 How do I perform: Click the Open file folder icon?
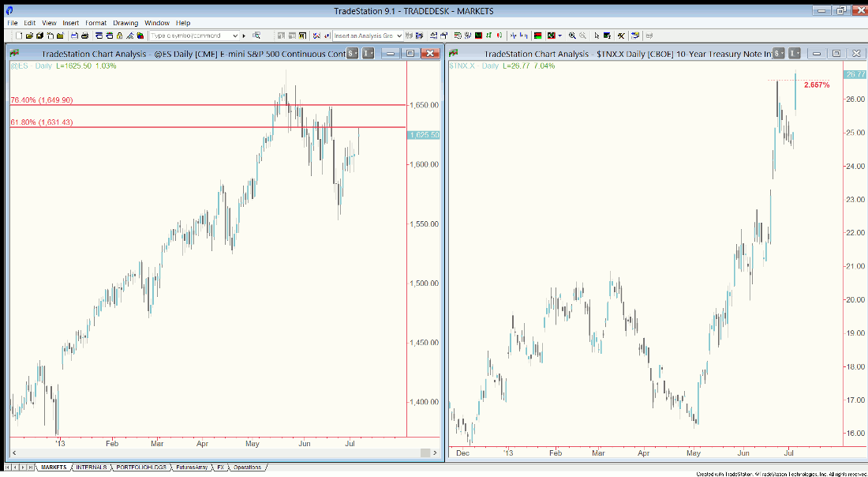coord(29,36)
